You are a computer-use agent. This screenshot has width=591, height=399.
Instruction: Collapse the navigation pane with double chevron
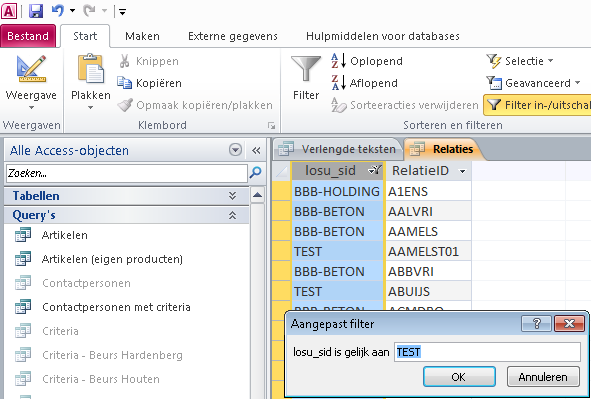(256, 151)
